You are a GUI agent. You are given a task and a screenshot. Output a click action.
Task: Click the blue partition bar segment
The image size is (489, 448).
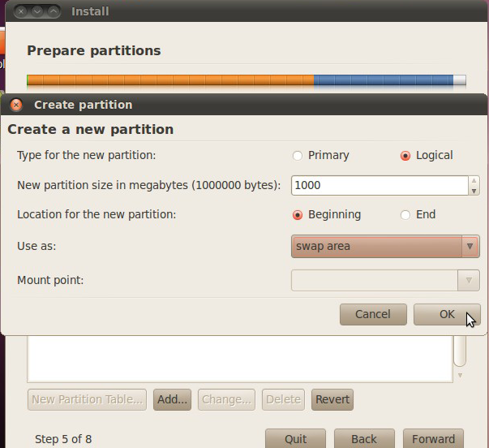point(383,80)
